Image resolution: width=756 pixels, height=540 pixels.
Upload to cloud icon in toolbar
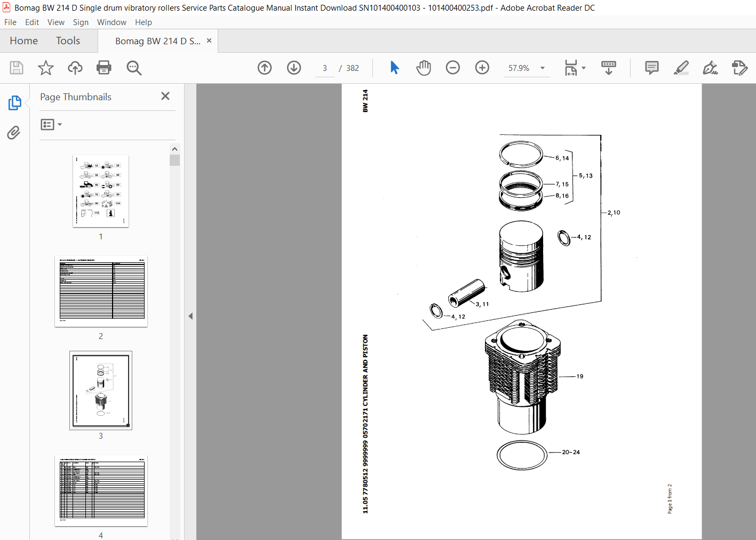75,68
